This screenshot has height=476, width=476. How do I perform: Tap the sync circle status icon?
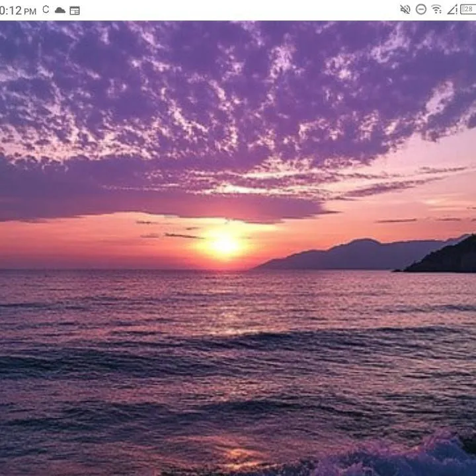tap(46, 9)
